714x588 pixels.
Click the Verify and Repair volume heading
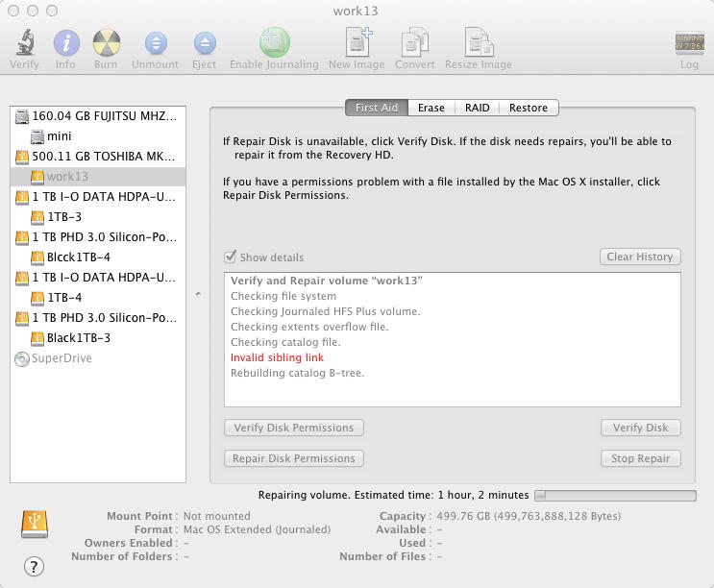(327, 281)
